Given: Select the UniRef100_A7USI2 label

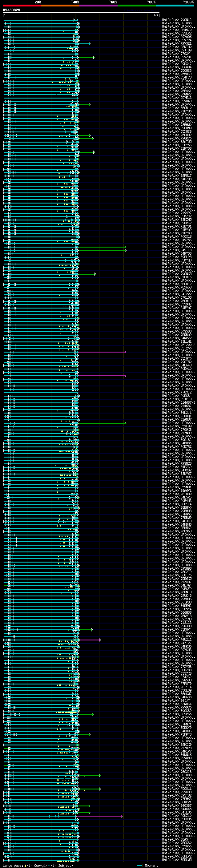Looking at the screenshot, I should point(176,393).
